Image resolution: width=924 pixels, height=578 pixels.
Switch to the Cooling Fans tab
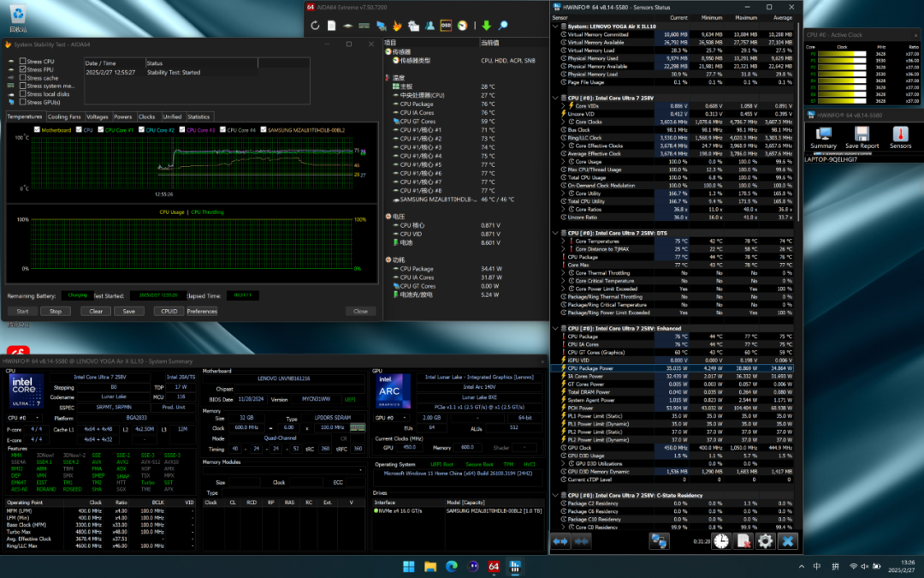(x=64, y=116)
